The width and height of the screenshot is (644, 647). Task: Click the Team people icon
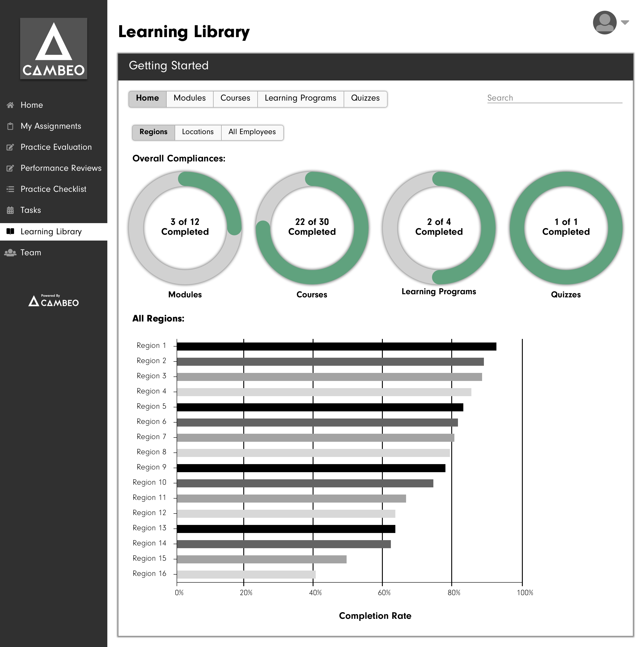(10, 252)
